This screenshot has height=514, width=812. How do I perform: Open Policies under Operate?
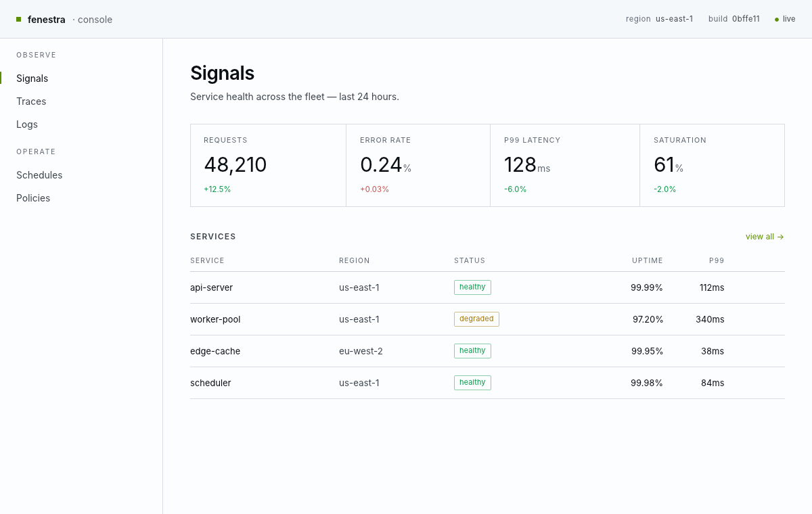point(81,198)
